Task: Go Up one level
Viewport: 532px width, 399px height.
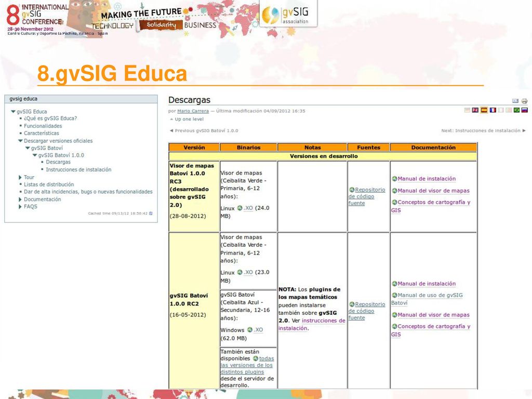Action: click(x=189, y=119)
